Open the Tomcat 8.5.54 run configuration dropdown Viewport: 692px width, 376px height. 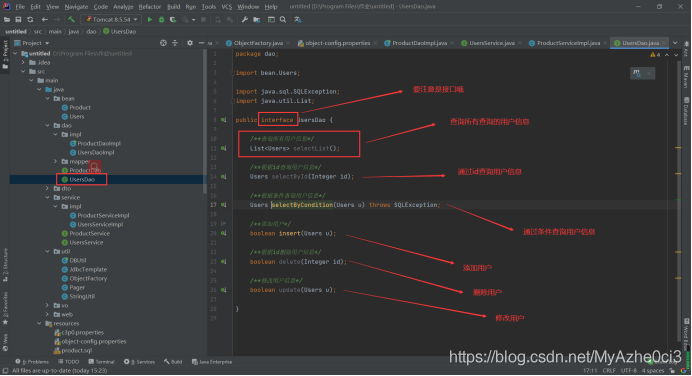pyautogui.click(x=111, y=19)
